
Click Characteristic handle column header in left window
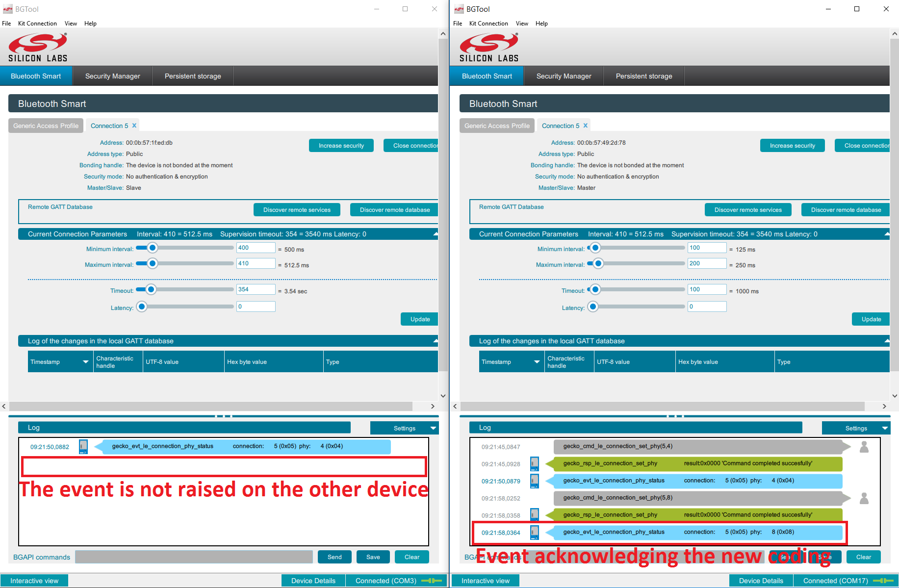[118, 362]
